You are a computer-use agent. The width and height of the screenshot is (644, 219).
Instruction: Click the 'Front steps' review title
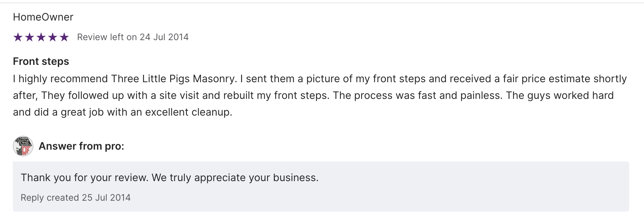point(41,61)
